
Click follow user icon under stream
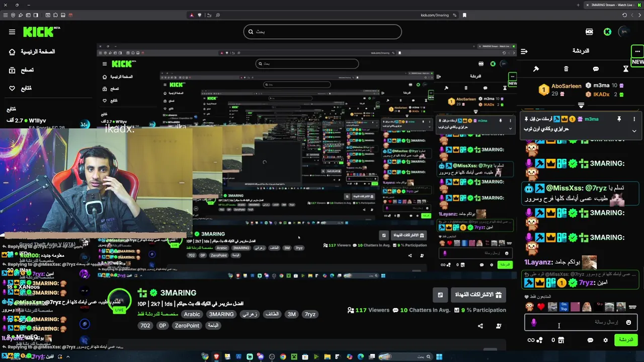pyautogui.click(x=499, y=326)
